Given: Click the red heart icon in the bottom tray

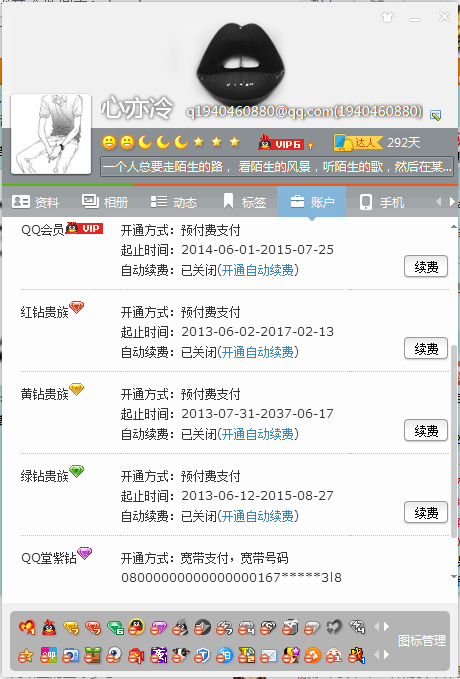Looking at the screenshot, I should (26, 627).
